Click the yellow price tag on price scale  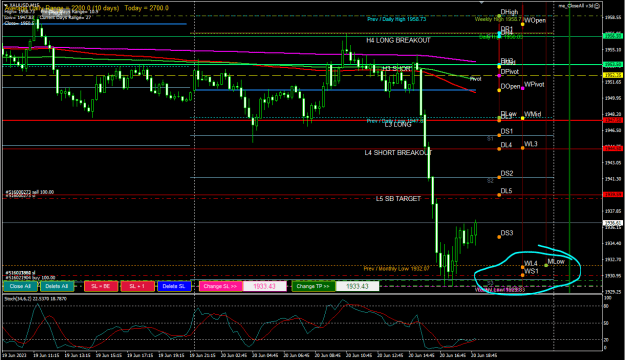[x=613, y=75]
